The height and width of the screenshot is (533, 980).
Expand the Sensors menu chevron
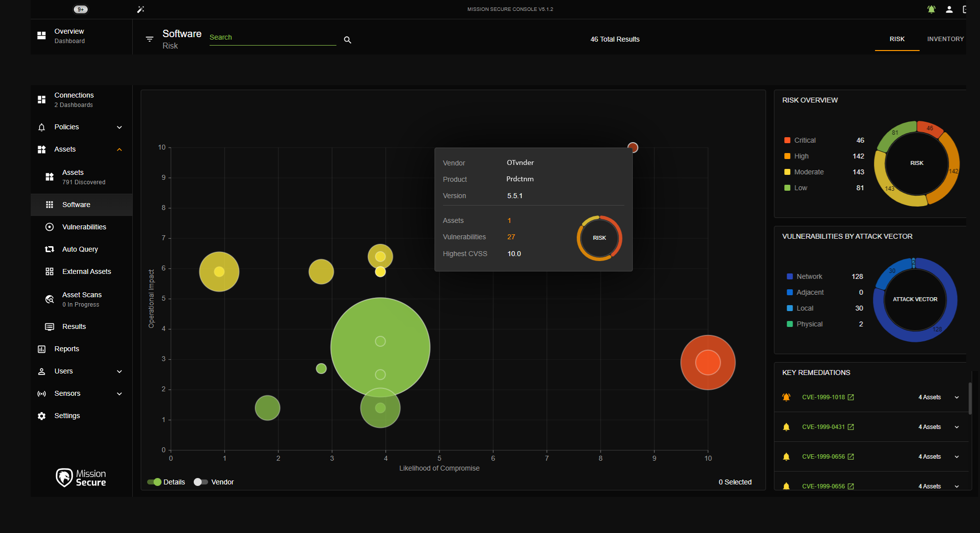click(x=119, y=394)
